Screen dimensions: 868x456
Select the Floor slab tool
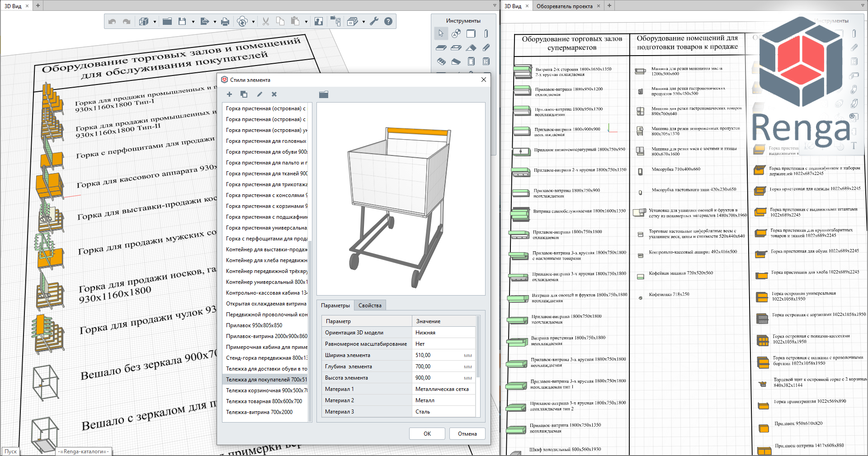(x=441, y=47)
